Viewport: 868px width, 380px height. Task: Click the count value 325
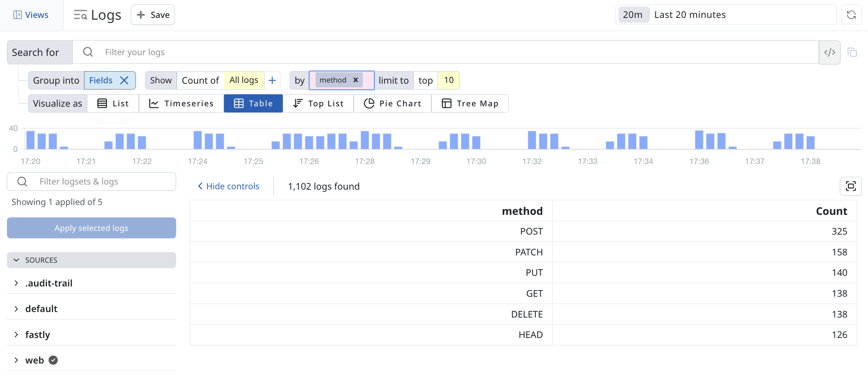[839, 231]
